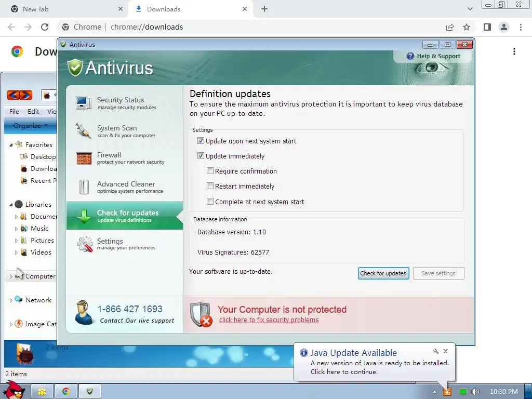Click the red-cross shield warning icon
Viewport: 532px width, 399px height.
coord(201,314)
